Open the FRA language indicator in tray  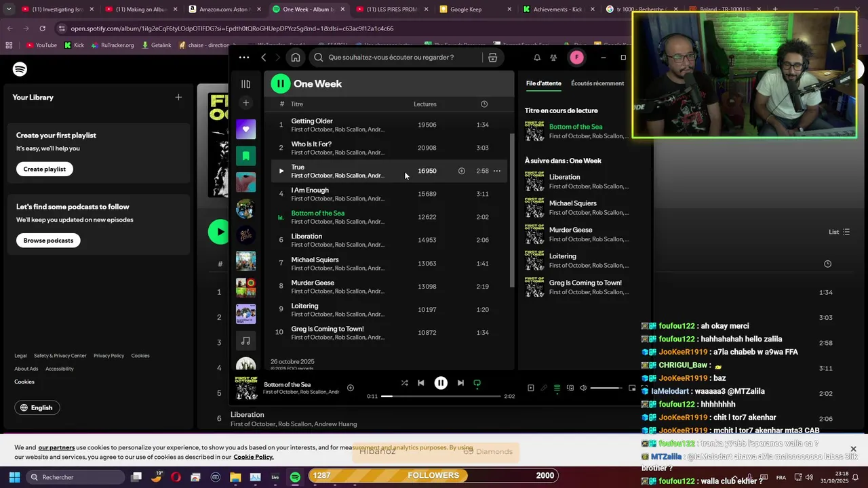point(781,477)
